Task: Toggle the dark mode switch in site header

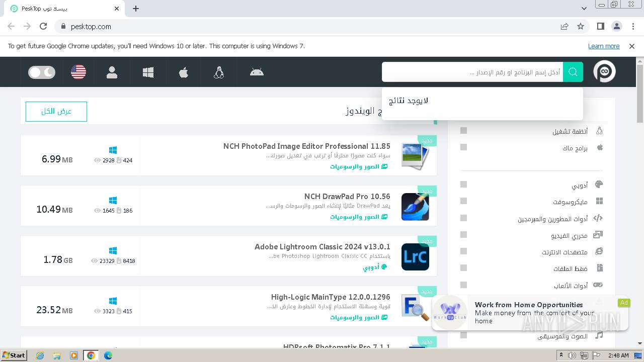Action: (x=42, y=72)
